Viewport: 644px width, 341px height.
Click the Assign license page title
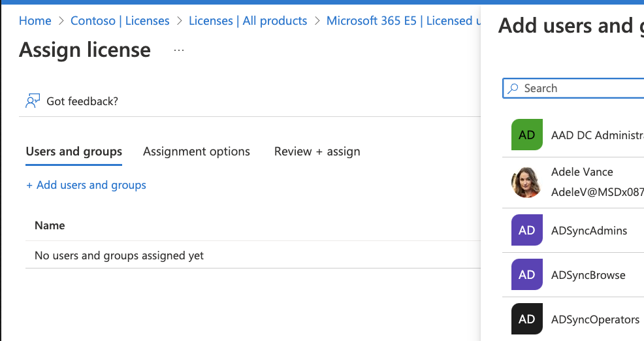click(x=85, y=50)
